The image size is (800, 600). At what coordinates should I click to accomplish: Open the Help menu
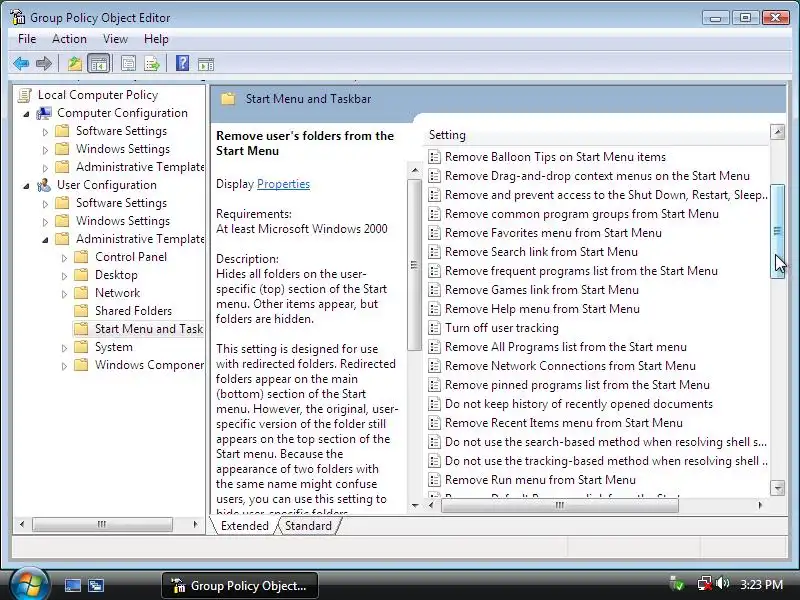(x=156, y=39)
